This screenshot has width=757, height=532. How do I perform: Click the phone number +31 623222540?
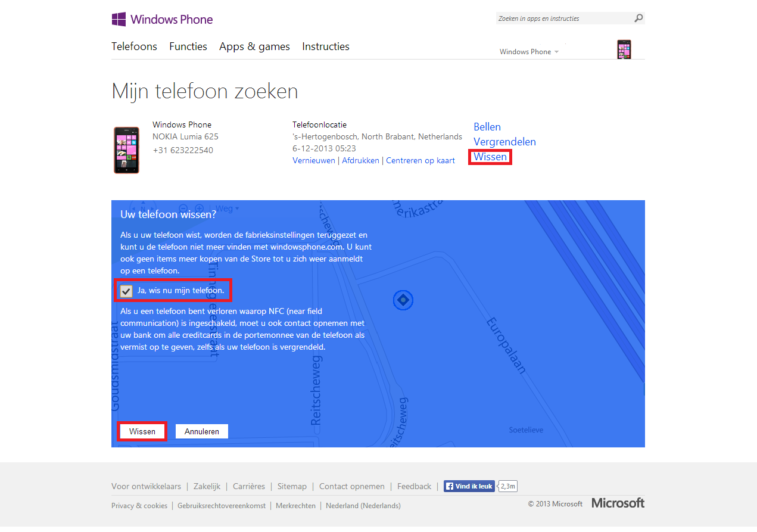click(183, 150)
